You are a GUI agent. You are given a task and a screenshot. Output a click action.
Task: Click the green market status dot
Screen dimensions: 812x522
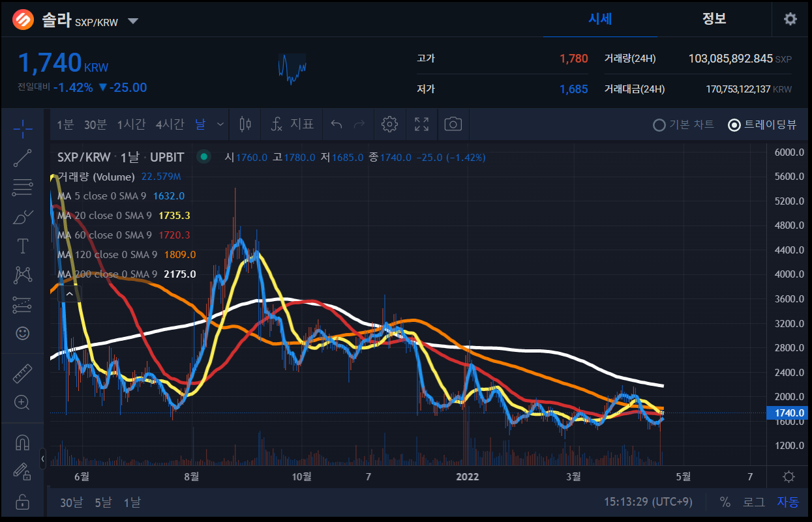[x=204, y=157]
